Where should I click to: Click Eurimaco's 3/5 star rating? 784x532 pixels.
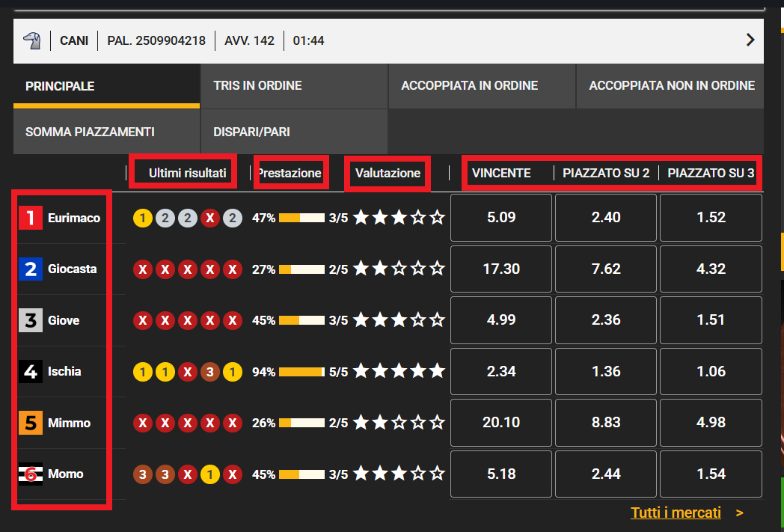pos(399,218)
